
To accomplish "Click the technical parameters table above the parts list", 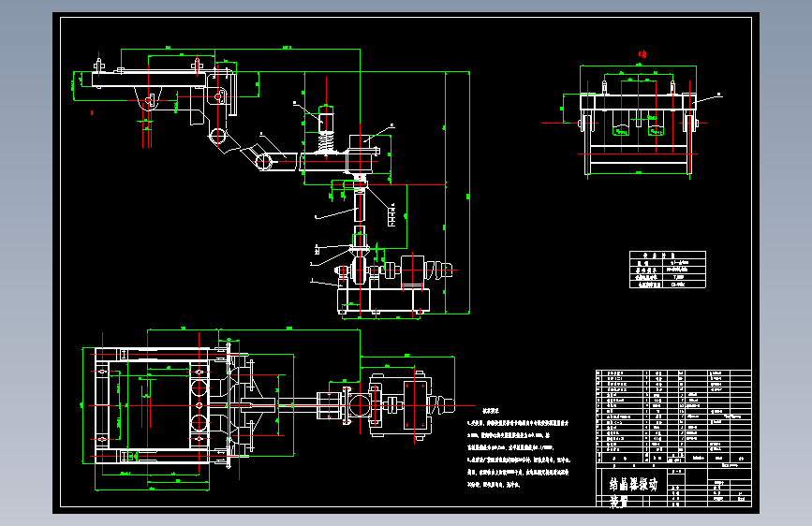I will pyautogui.click(x=668, y=270).
